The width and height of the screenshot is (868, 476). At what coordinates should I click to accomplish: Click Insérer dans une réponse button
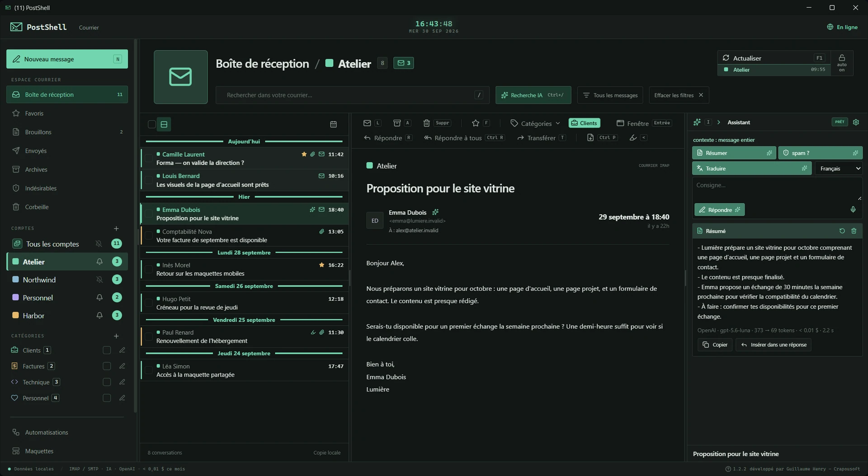[774, 345]
